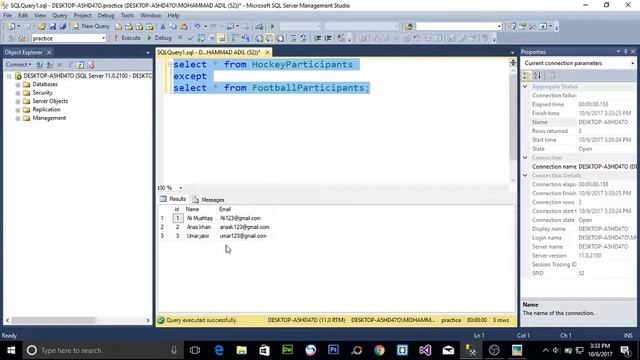Viewport: 640px width, 360px height.
Task: Click the Find in Files icon
Action: (x=408, y=27)
